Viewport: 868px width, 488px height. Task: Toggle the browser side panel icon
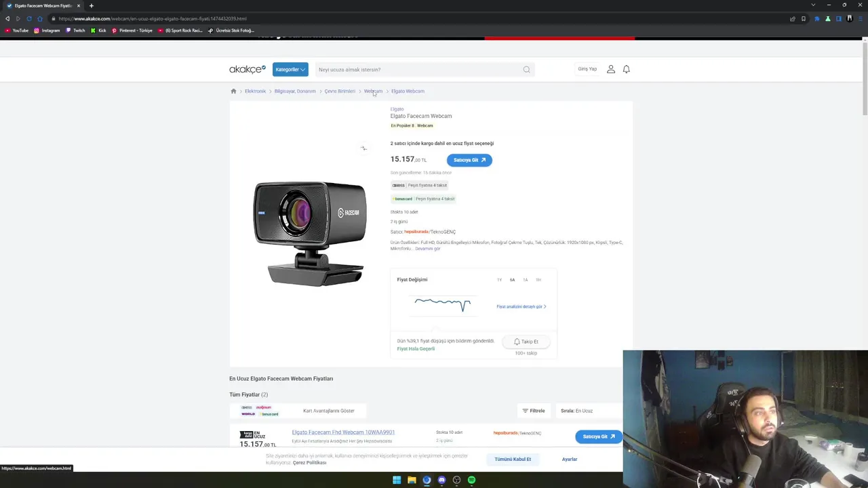point(839,18)
